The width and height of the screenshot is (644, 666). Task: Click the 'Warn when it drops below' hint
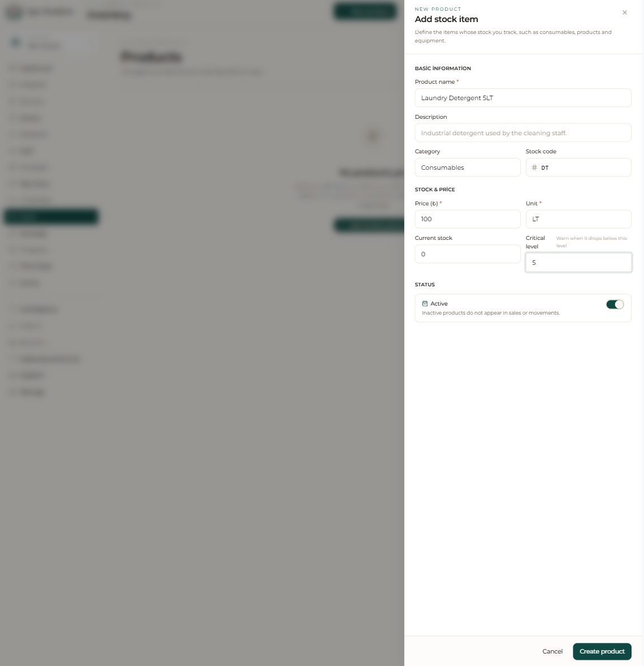[591, 242]
